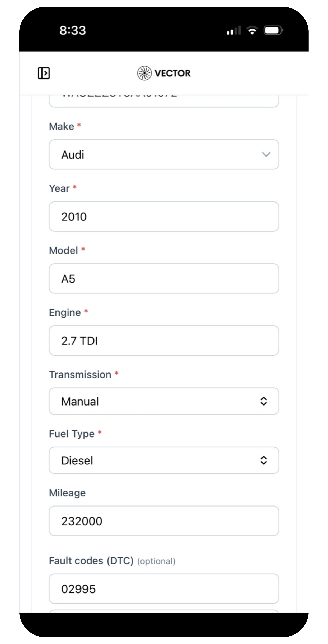328x644 pixels.
Task: Tap the Wi-Fi status icon
Action: click(252, 30)
